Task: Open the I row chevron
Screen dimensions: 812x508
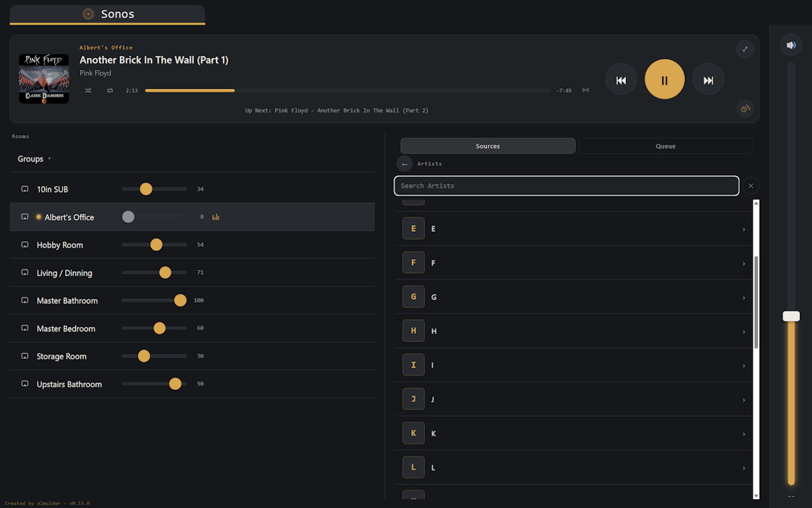Action: tap(744, 366)
